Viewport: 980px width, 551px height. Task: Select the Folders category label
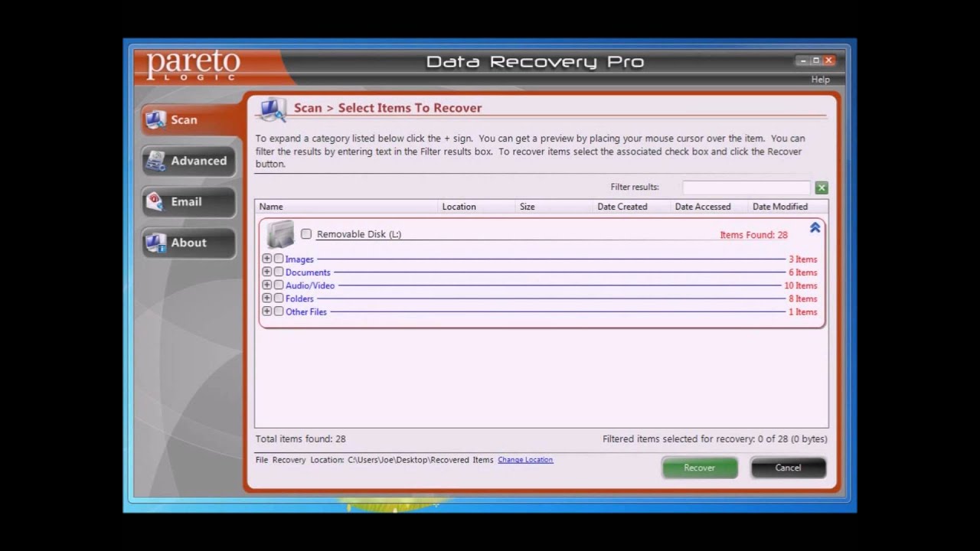299,298
